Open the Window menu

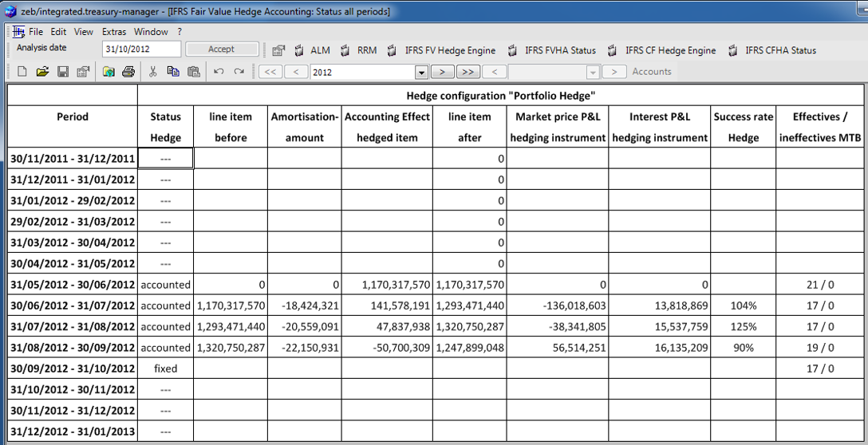click(151, 32)
